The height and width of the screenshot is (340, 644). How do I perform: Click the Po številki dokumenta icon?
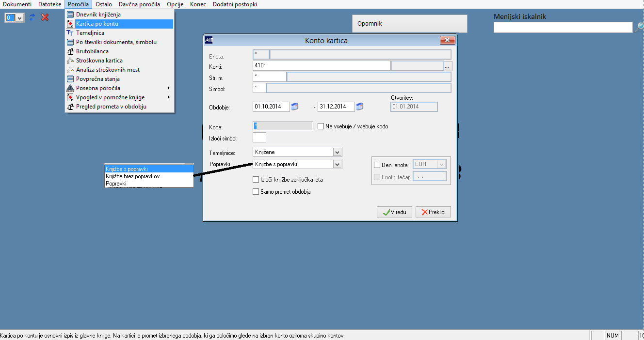coord(70,42)
